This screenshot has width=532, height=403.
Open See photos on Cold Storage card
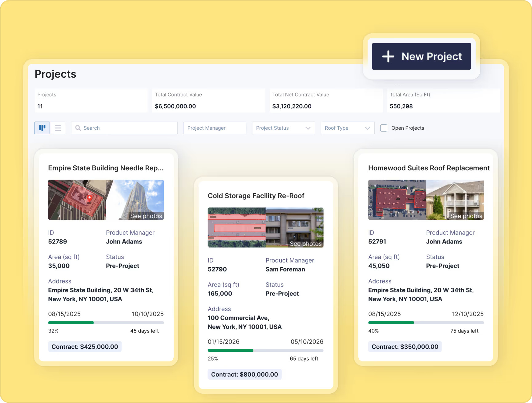click(305, 244)
